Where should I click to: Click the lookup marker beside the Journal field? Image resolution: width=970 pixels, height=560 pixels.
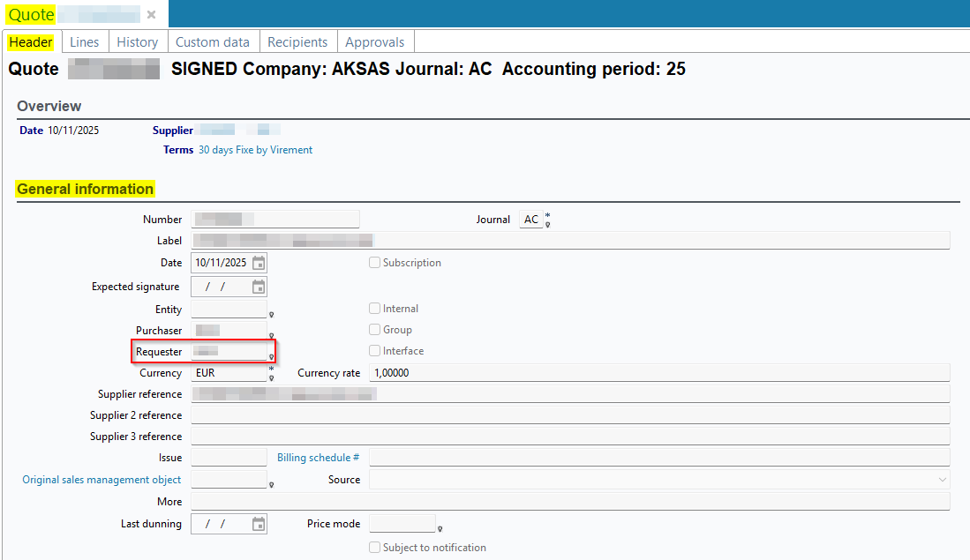tap(547, 224)
